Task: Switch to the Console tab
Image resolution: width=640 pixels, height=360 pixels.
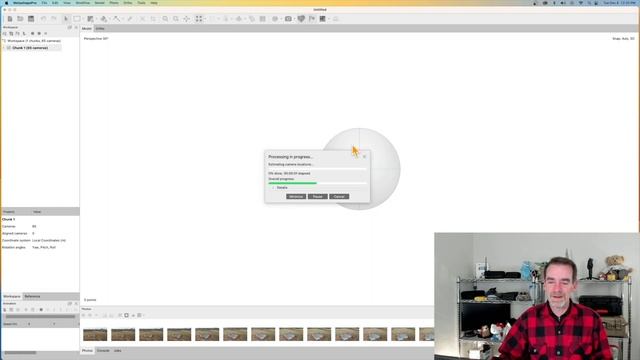Action: pos(103,351)
